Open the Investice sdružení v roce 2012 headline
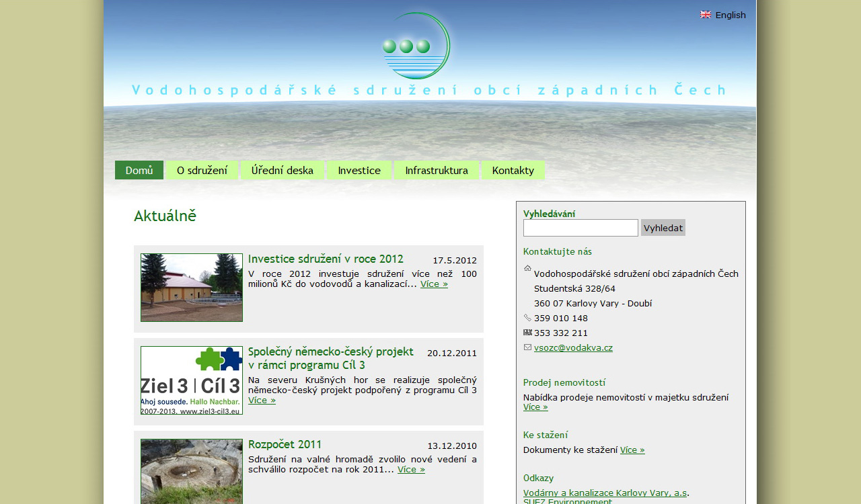This screenshot has width=861, height=504. pos(326,259)
